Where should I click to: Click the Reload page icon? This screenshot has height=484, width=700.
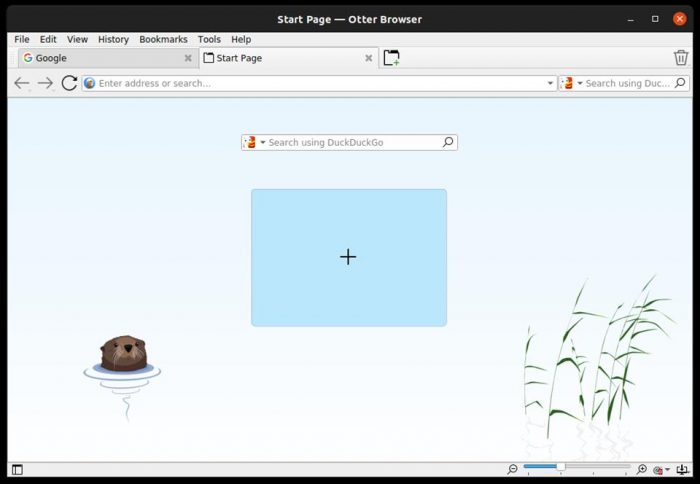pyautogui.click(x=69, y=83)
